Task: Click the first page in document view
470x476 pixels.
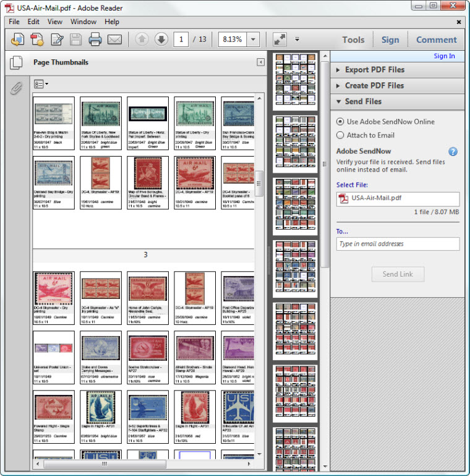Action: pos(295,82)
